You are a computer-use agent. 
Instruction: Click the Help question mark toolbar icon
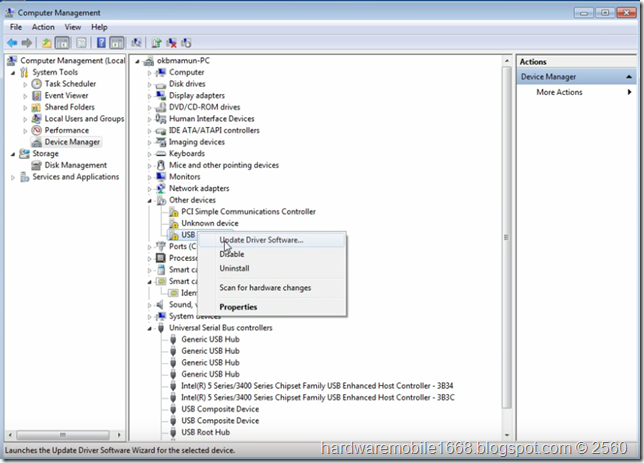click(101, 43)
